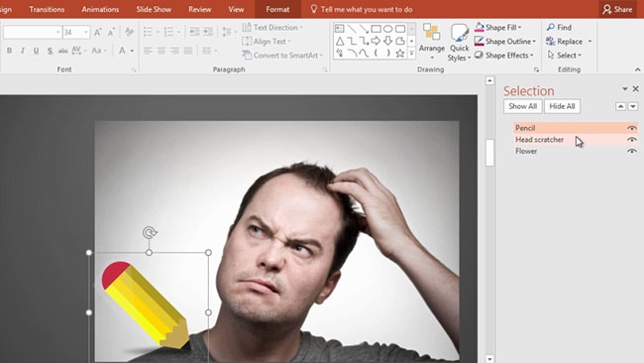Select the oval shape in gallery
The image size is (644, 363).
pyautogui.click(x=387, y=29)
